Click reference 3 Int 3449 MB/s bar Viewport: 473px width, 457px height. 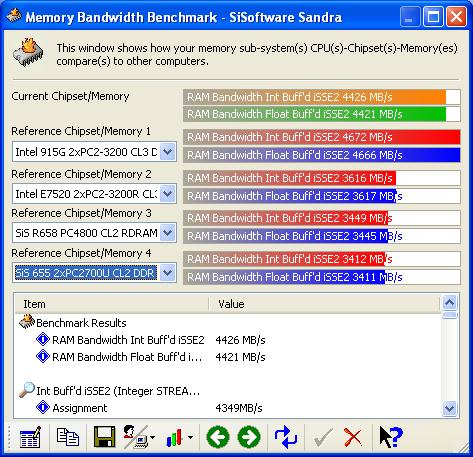tap(322, 218)
